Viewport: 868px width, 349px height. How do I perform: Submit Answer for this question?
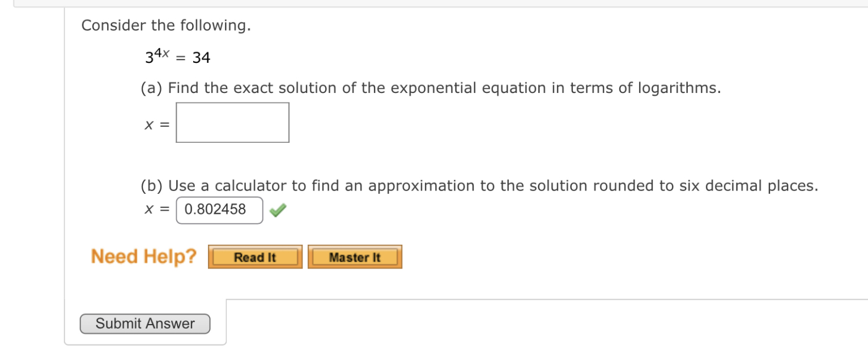(x=144, y=324)
